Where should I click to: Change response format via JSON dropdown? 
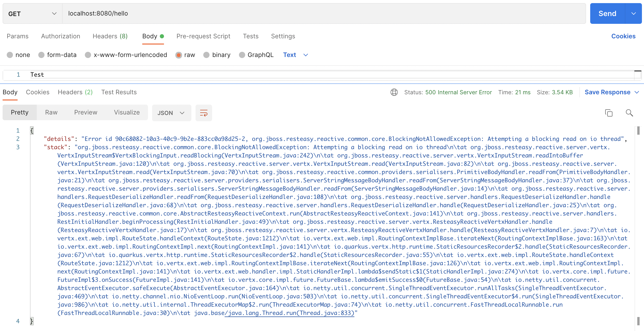[x=171, y=113]
